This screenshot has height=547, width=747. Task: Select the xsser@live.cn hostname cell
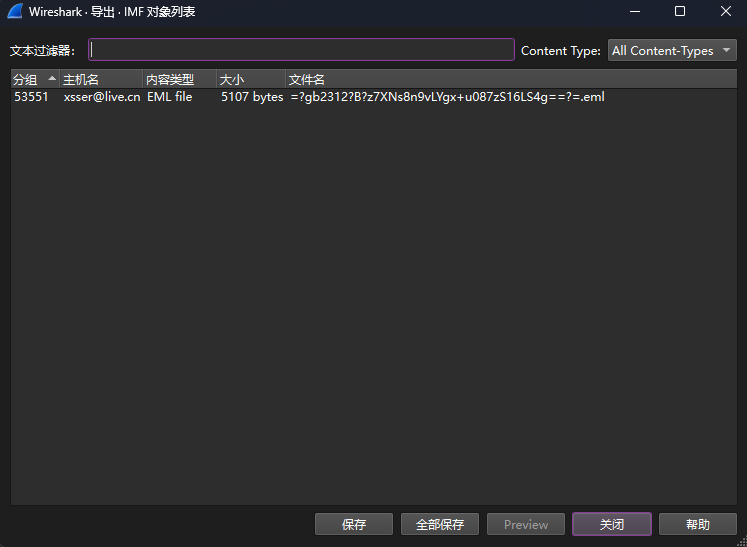[102, 97]
